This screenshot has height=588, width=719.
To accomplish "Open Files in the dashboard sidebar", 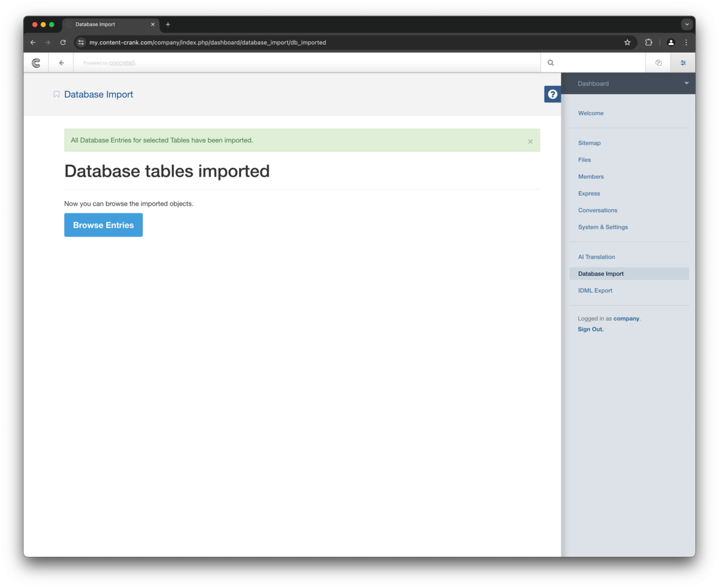I will point(585,160).
